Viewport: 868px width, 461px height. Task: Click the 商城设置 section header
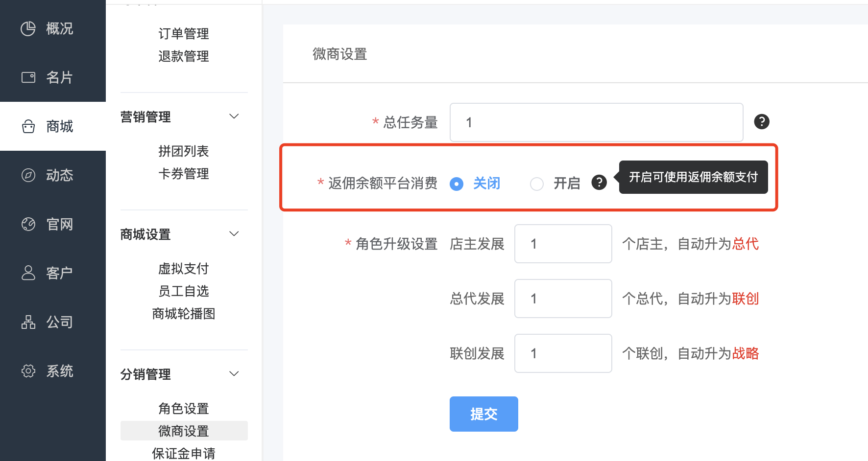[x=145, y=234]
